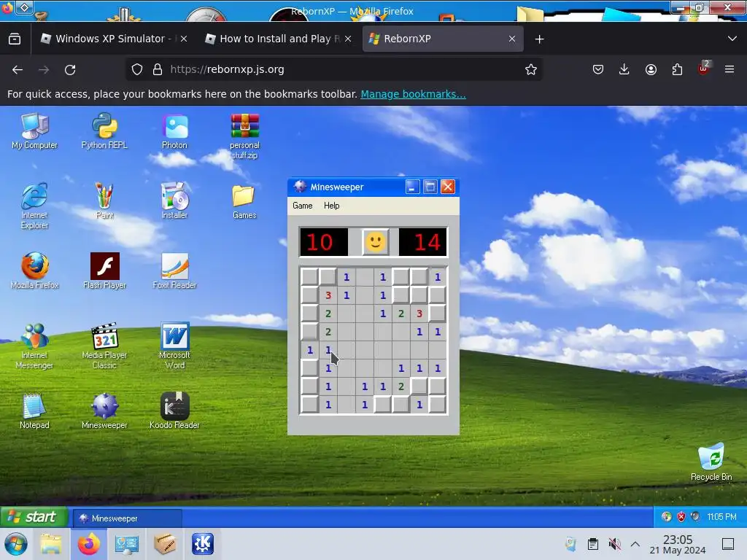747x560 pixels.
Task: Launch Microsoft Word desktop icon
Action: [x=174, y=346]
